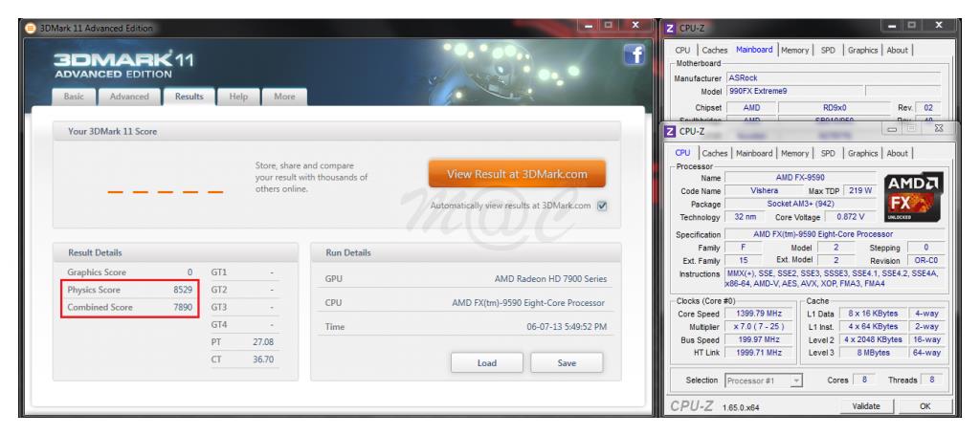The width and height of the screenshot is (980, 435).
Task: Click the Load button in Run Details
Action: (487, 362)
